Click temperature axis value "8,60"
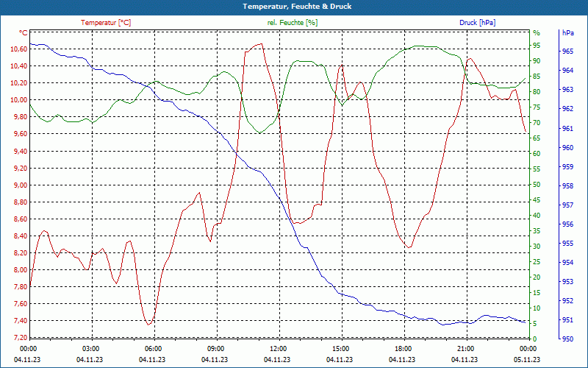 click(x=21, y=219)
